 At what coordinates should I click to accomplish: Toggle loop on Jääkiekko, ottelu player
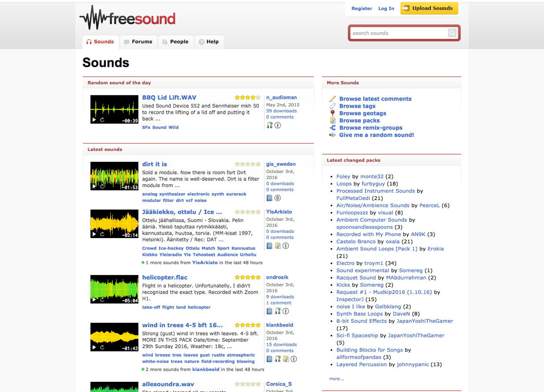pyautogui.click(x=102, y=235)
